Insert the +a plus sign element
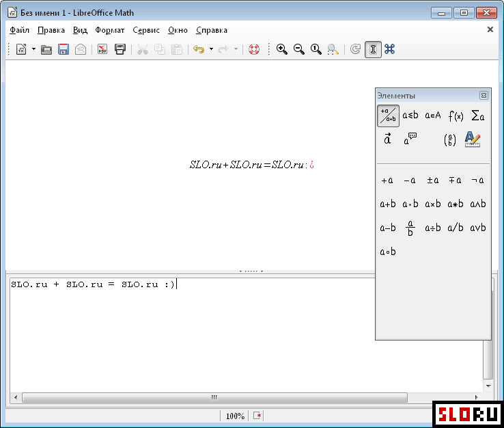The height and width of the screenshot is (428, 504). [387, 180]
